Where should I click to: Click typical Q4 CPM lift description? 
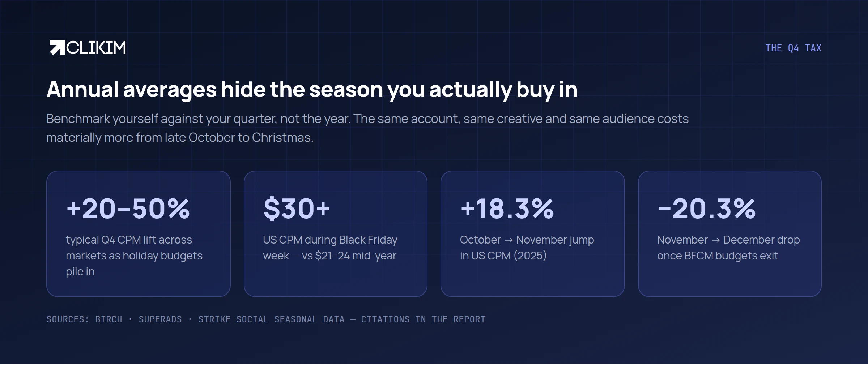pyautogui.click(x=134, y=255)
